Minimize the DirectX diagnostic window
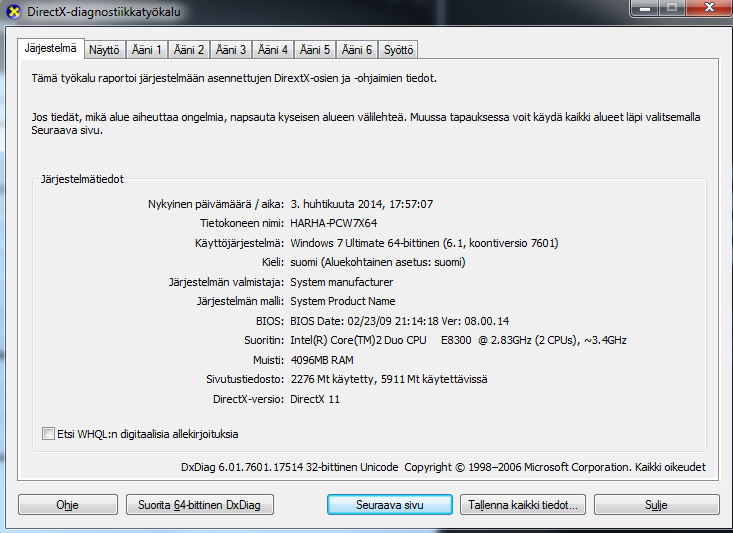 (x=645, y=8)
